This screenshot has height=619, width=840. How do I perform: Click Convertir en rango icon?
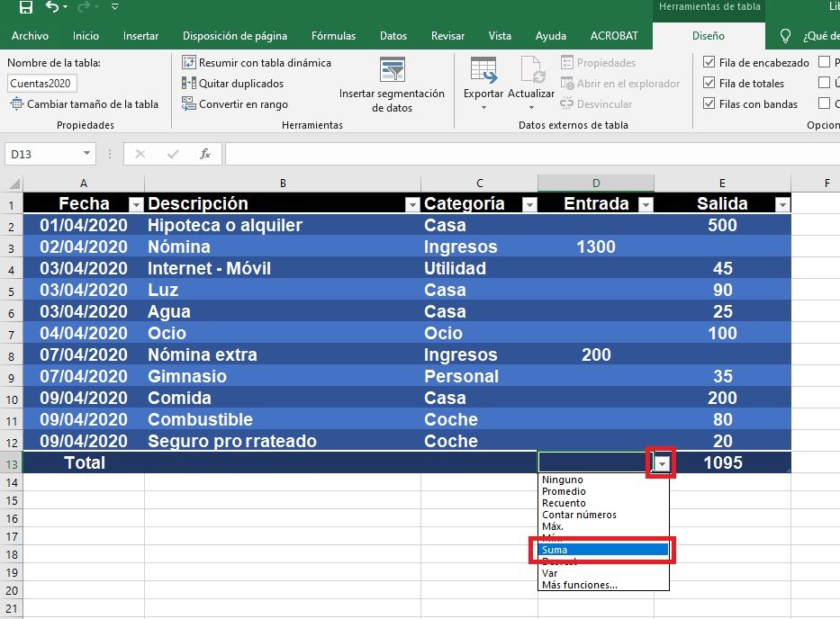(189, 104)
